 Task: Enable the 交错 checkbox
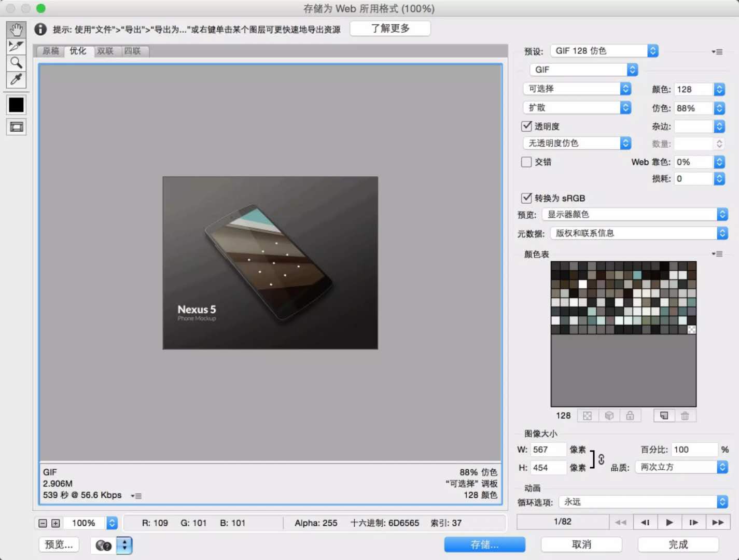pyautogui.click(x=526, y=162)
